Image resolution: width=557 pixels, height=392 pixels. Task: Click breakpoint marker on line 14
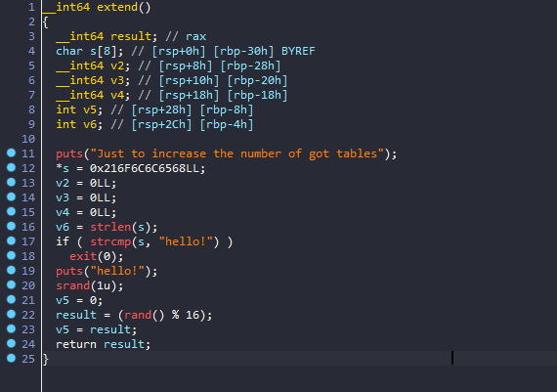pos(12,196)
